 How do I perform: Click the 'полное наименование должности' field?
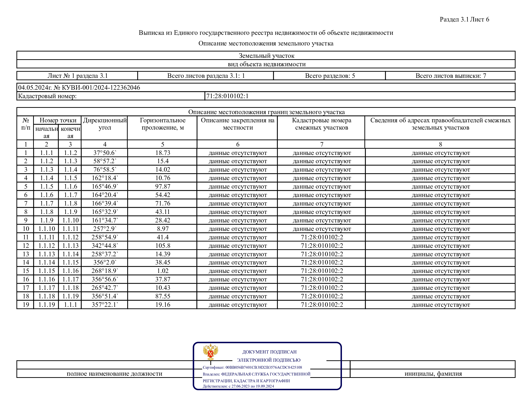click(114, 374)
